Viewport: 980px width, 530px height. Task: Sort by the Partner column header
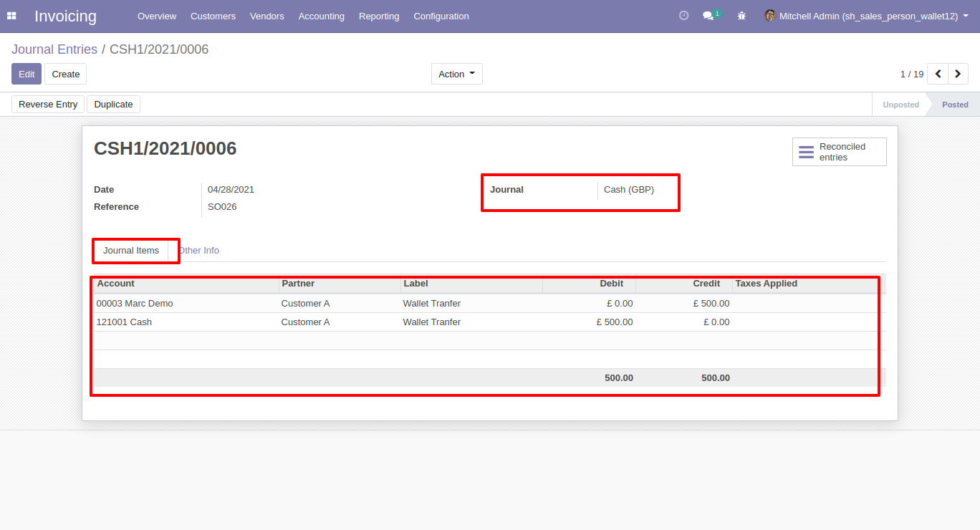coord(340,284)
